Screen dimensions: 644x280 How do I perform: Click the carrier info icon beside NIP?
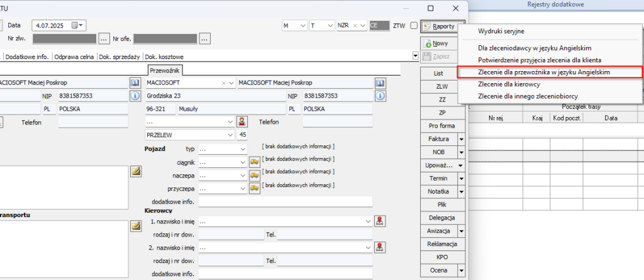pyautogui.click(x=380, y=96)
